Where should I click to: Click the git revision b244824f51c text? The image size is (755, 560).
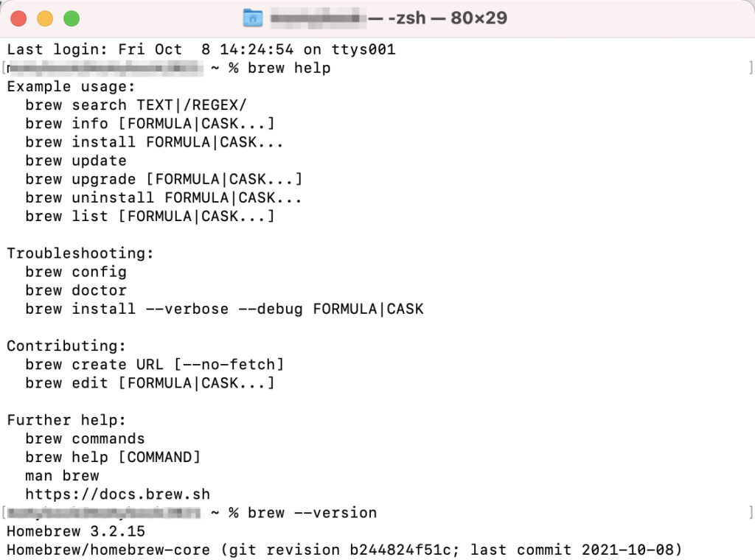(x=342, y=550)
